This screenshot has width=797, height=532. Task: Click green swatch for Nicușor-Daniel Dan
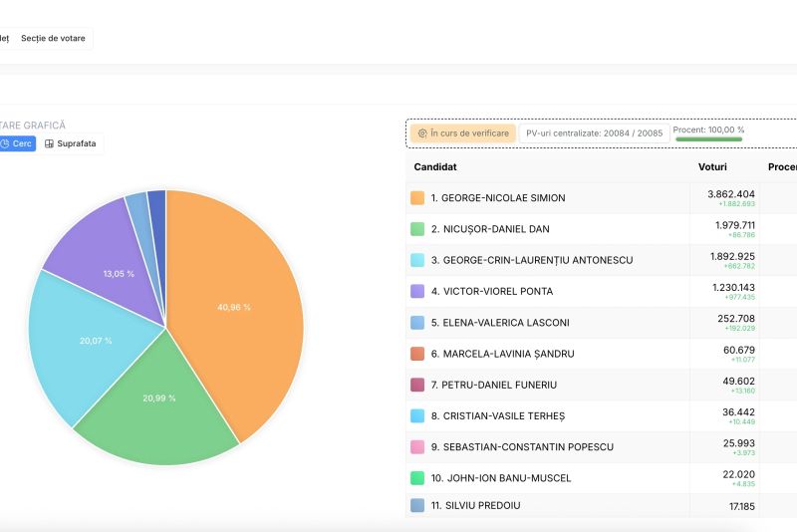coord(417,229)
